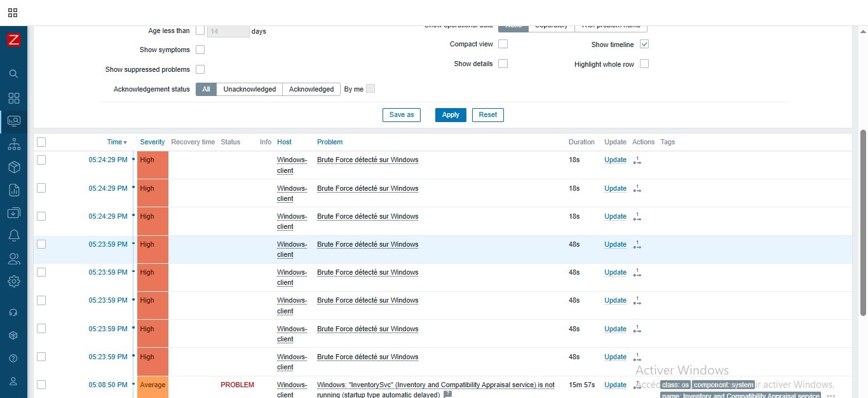
Task: Click Update link in highlighted 05:23:59 PM row
Action: tap(615, 244)
